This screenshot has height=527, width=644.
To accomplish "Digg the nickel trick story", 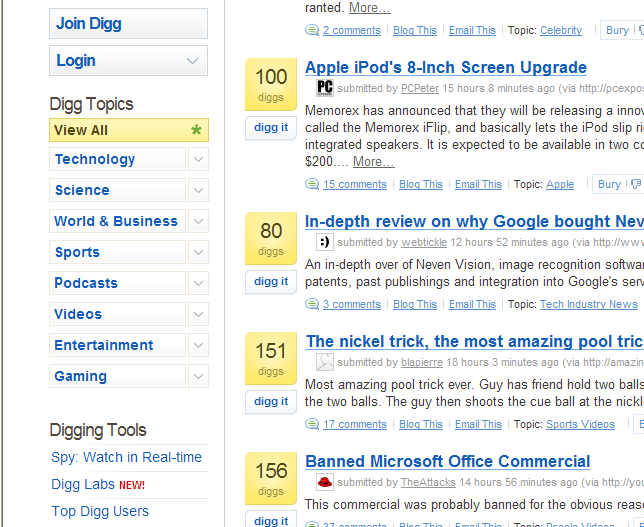I will (x=271, y=402).
